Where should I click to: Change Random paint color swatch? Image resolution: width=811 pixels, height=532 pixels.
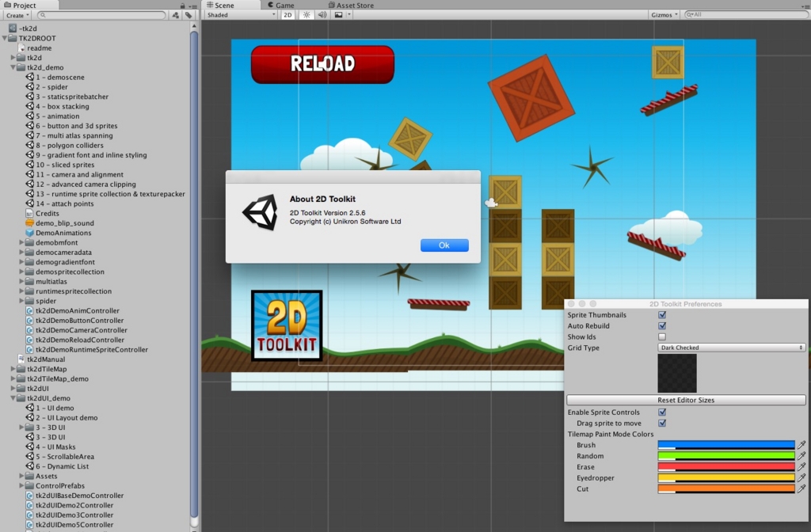tap(726, 455)
